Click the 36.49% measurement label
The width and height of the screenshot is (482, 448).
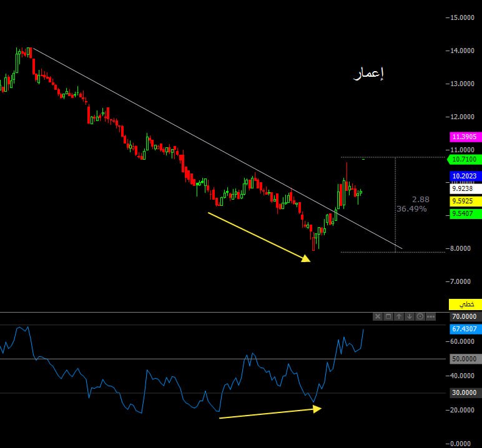[411, 209]
